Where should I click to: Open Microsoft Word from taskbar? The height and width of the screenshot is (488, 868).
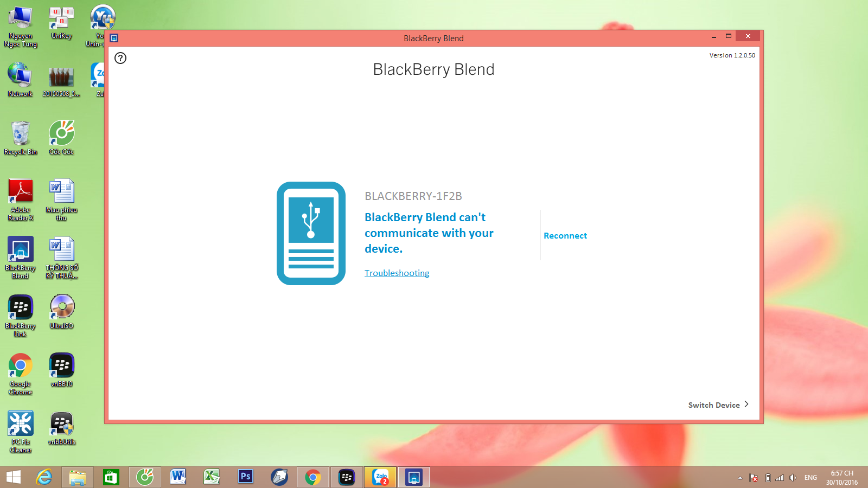coord(178,477)
